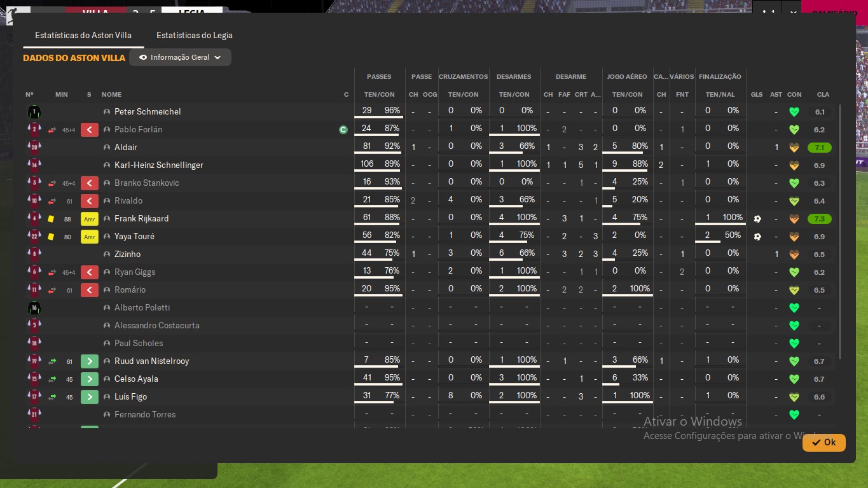Click Peter Schmeichel's goalkeeper kit icon
868x488 pixels.
34,112
